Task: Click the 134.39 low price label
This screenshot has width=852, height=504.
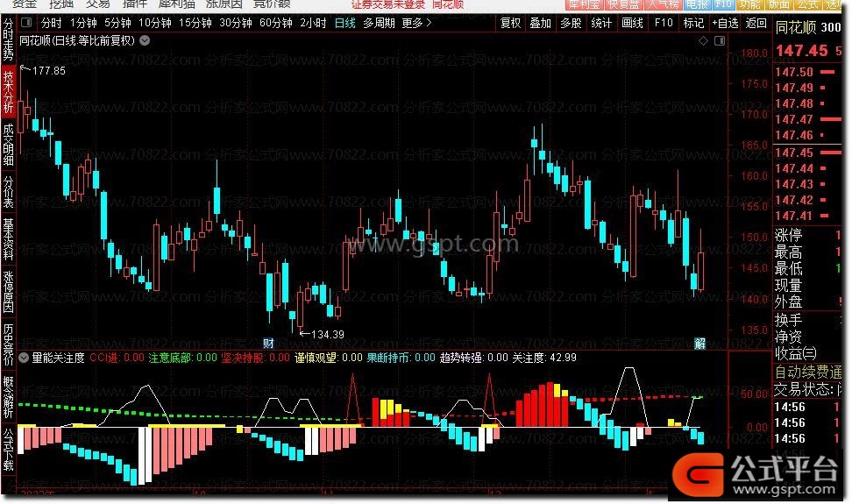Action: pyautogui.click(x=328, y=335)
